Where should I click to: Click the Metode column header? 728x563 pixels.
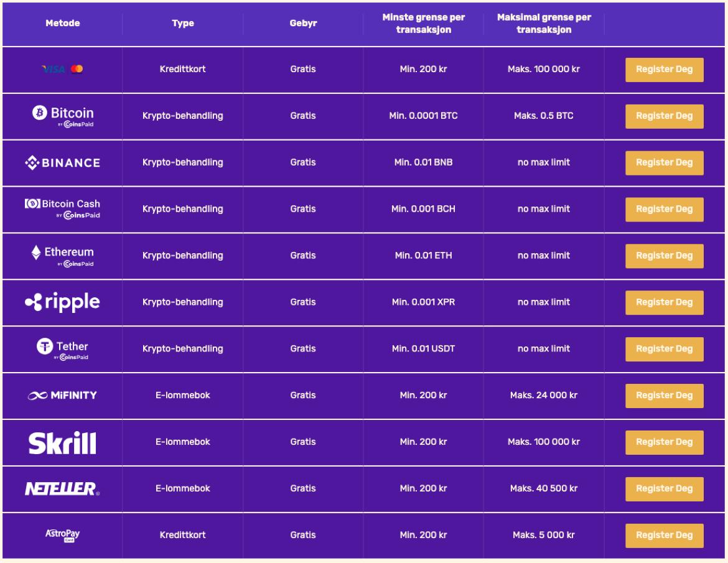point(63,23)
